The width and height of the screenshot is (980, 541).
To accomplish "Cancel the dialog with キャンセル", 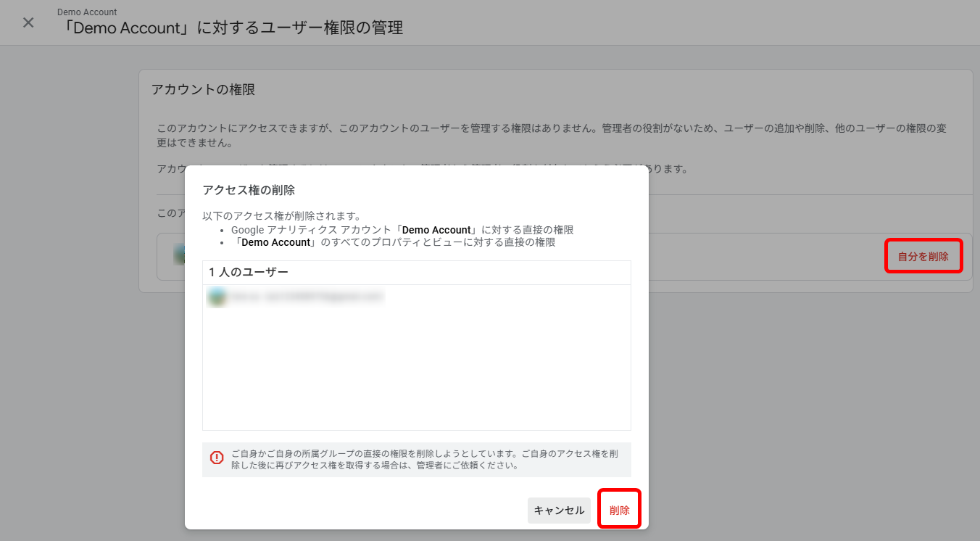I will click(559, 510).
